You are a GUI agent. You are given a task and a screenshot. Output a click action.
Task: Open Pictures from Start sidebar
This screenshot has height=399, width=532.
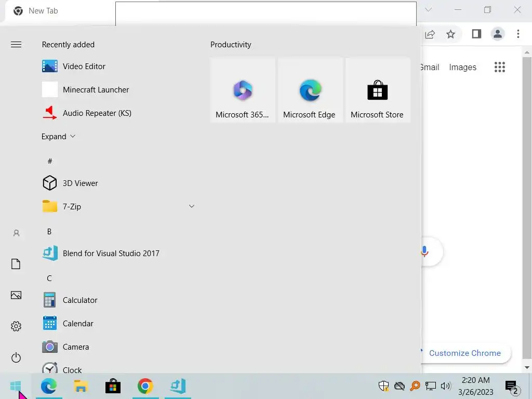tap(16, 295)
